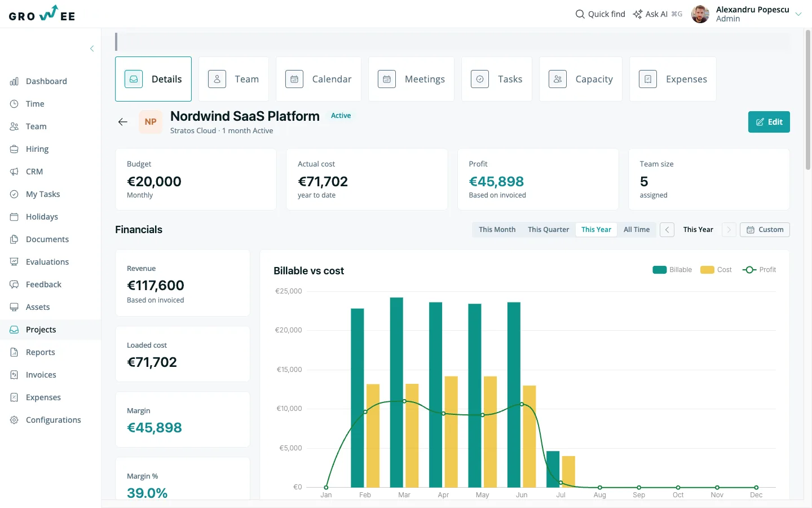812x508 pixels.
Task: Select All Time period filter
Action: pyautogui.click(x=637, y=230)
